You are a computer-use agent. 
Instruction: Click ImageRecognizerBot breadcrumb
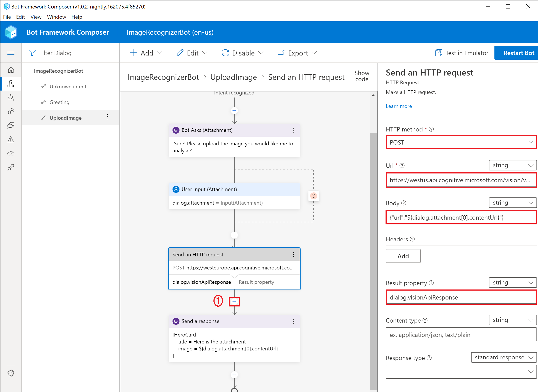pyautogui.click(x=163, y=77)
